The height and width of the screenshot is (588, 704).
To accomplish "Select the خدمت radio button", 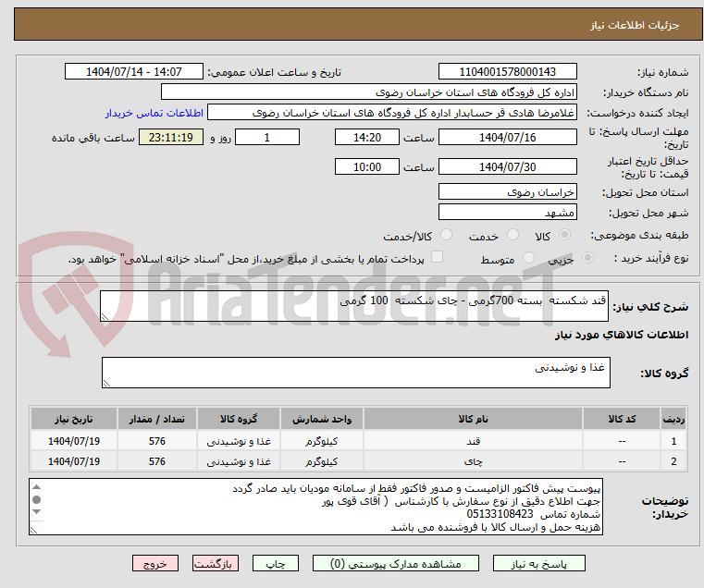I will 513,235.
